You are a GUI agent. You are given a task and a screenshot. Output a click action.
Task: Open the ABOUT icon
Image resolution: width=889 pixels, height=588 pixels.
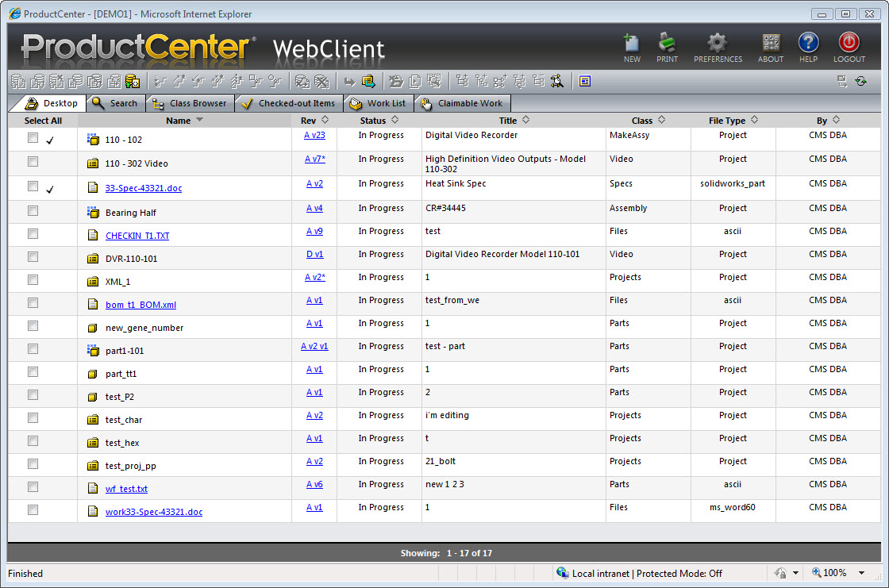click(771, 43)
